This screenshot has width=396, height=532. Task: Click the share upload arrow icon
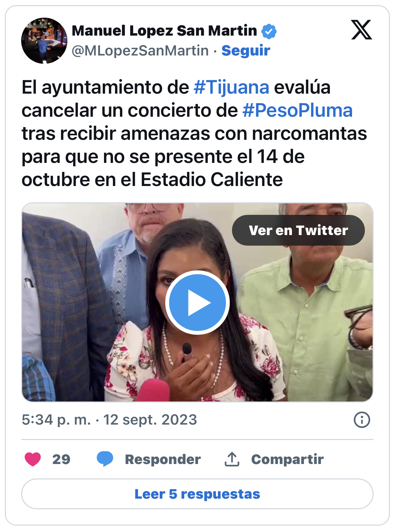[x=232, y=459]
